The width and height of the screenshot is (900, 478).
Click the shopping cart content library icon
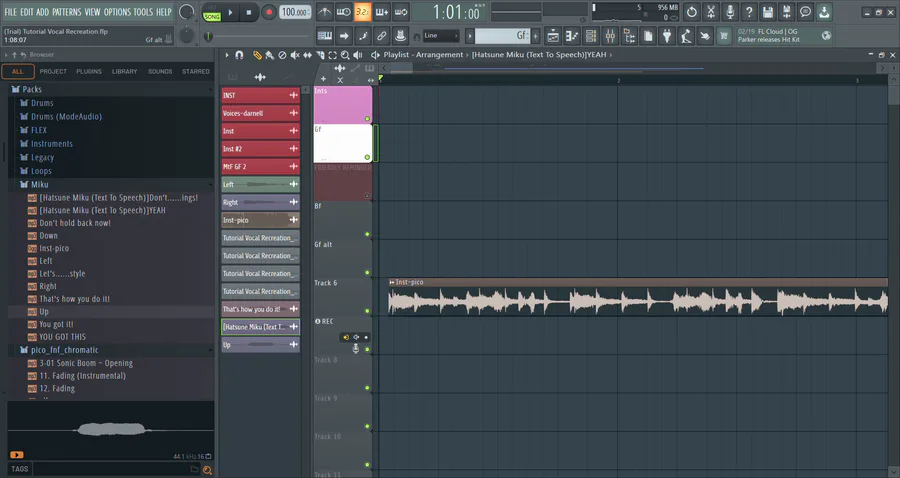[723, 36]
